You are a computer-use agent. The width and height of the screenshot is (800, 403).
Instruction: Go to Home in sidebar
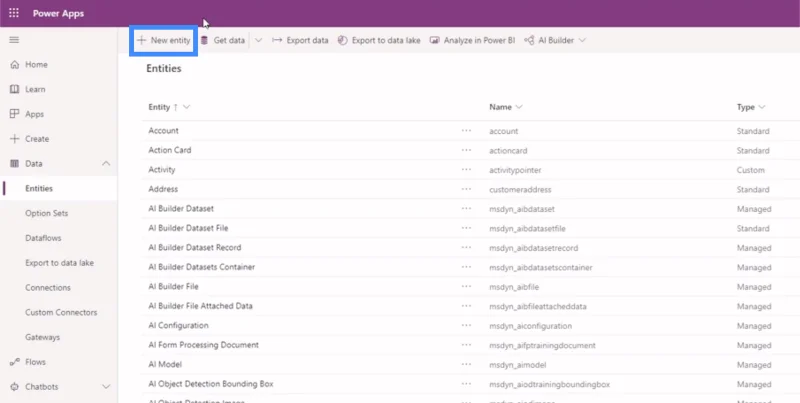tap(36, 65)
